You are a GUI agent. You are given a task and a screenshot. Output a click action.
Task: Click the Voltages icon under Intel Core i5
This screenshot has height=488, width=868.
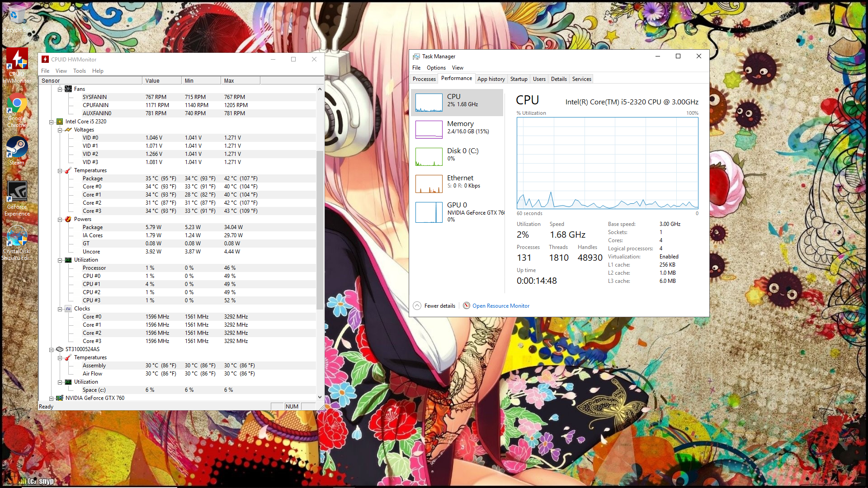click(x=68, y=130)
